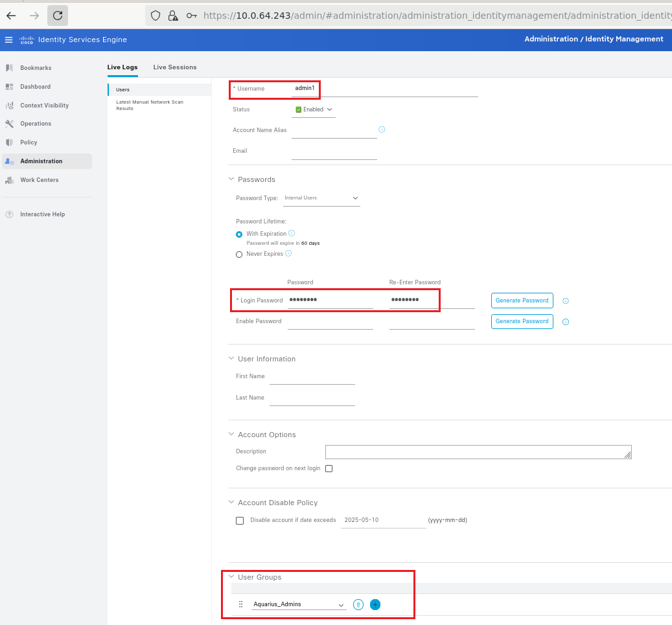This screenshot has height=625, width=672.
Task: Open the Status Enabled dropdown
Action: [x=314, y=109]
